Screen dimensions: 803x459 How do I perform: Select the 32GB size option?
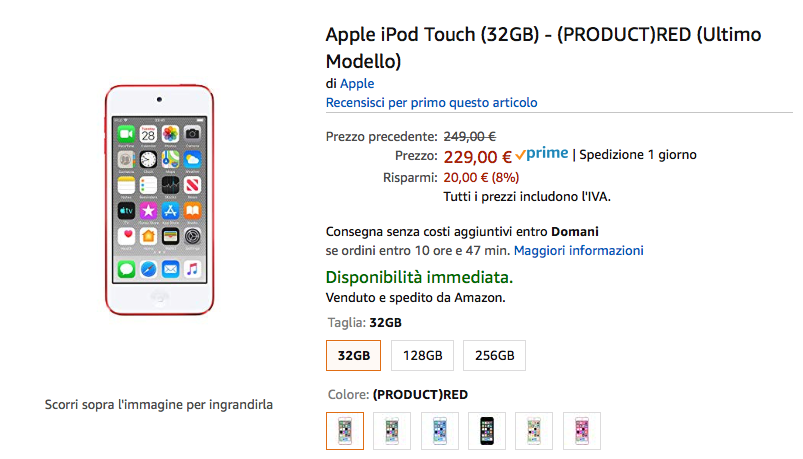click(354, 355)
